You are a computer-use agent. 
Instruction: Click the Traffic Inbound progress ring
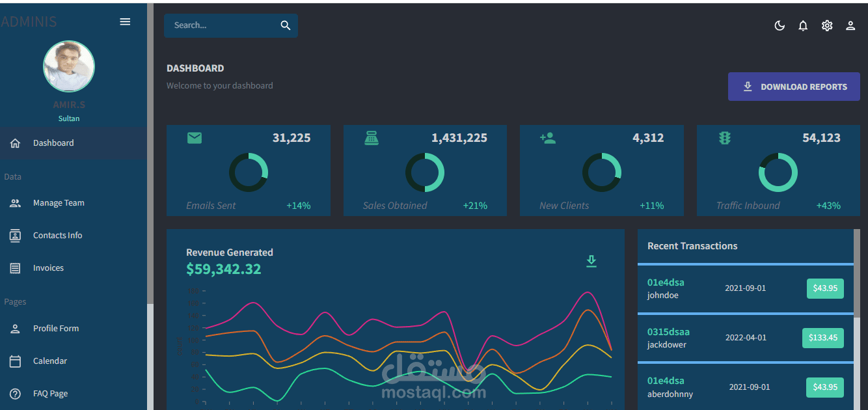coord(778,172)
